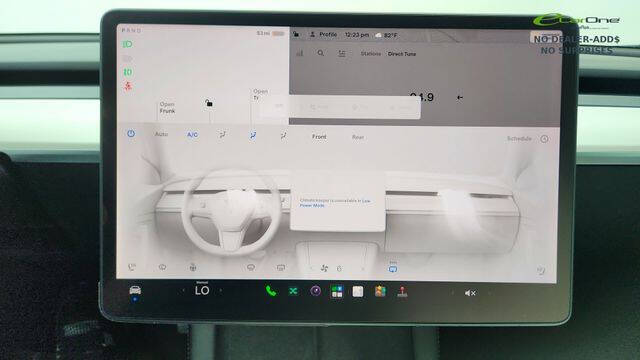640x360 pixels.
Task: Decrease fan speed arrow
Action: tap(312, 268)
